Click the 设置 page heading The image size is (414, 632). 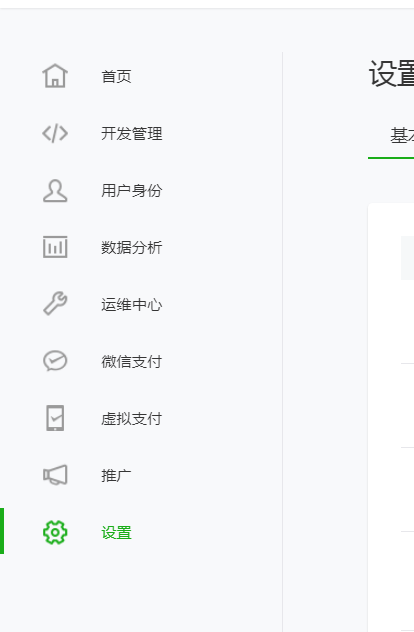[391, 74]
